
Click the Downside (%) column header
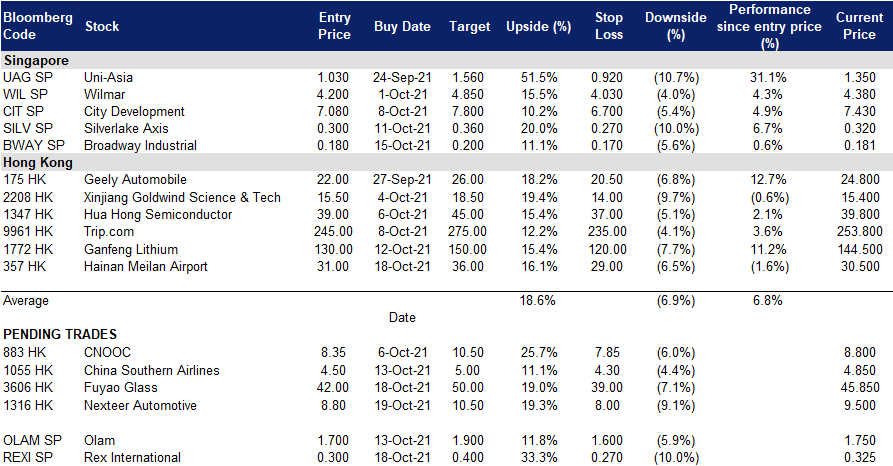pos(675,26)
